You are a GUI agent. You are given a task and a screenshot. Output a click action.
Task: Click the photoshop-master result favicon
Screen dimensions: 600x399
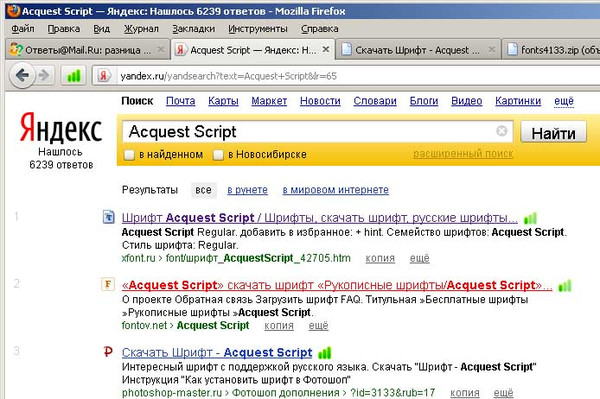108,351
